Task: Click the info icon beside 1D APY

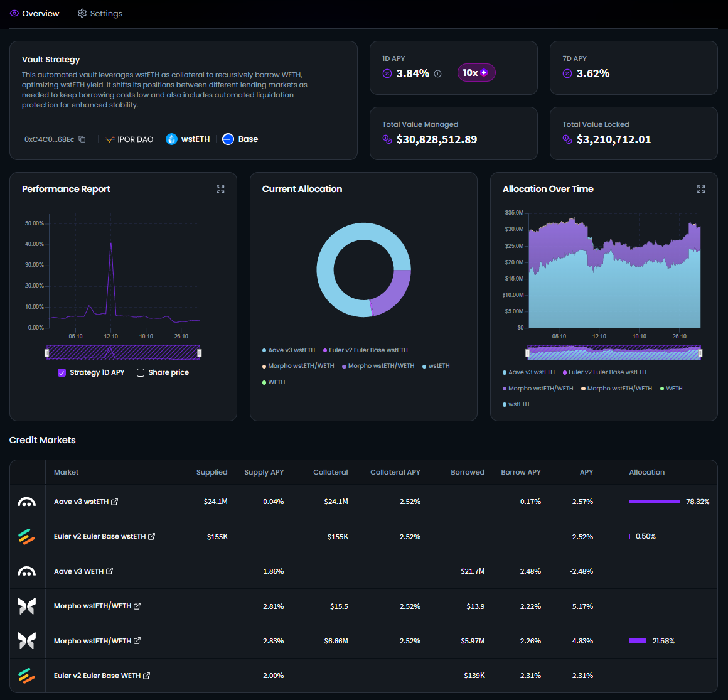Action: coord(437,73)
